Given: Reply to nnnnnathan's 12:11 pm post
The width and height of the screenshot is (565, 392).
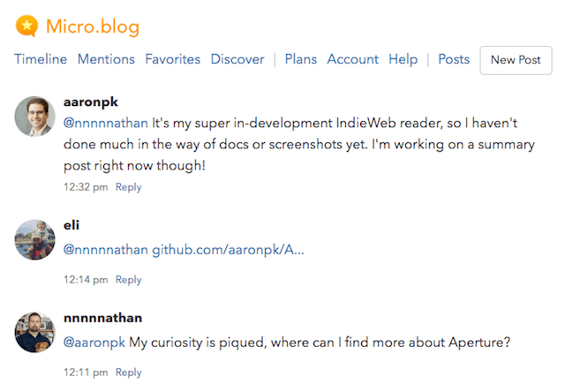Looking at the screenshot, I should point(129,373).
